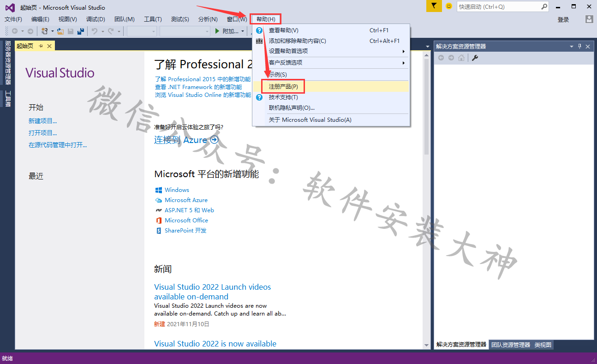Viewport: 597px width, 364px height.
Task: Open the 工具(T) menu
Action: [x=153, y=19]
